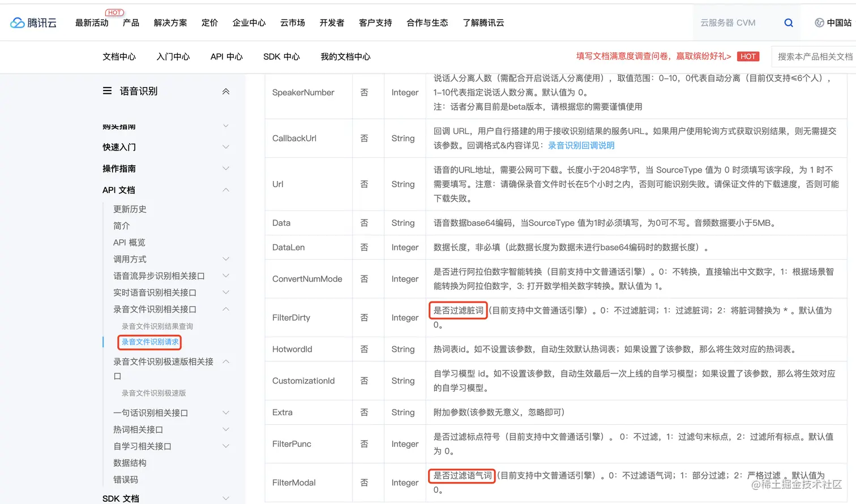Viewport: 856px width, 504px height.
Task: Click the 语音识别 sidebar title
Action: (139, 91)
